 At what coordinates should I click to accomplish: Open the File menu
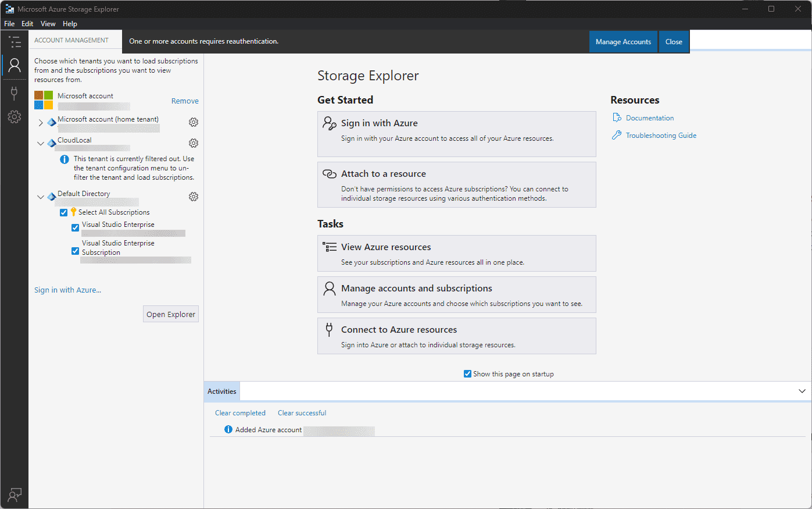tap(9, 24)
